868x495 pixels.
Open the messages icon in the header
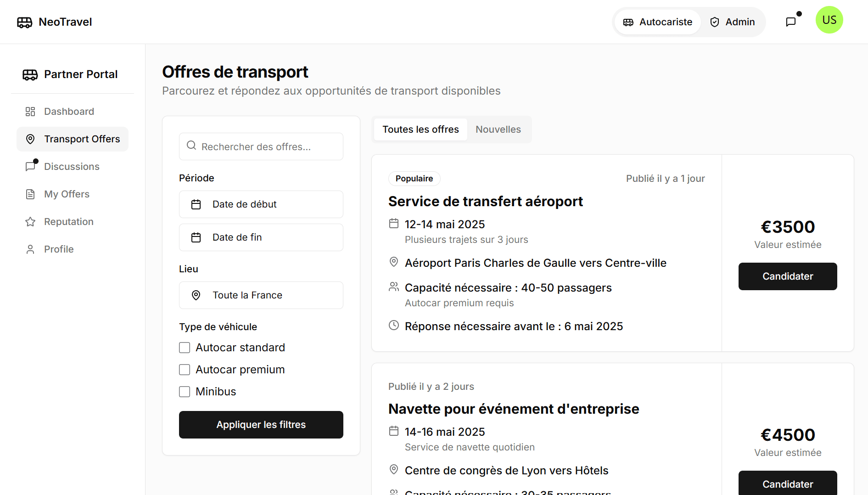pos(791,22)
